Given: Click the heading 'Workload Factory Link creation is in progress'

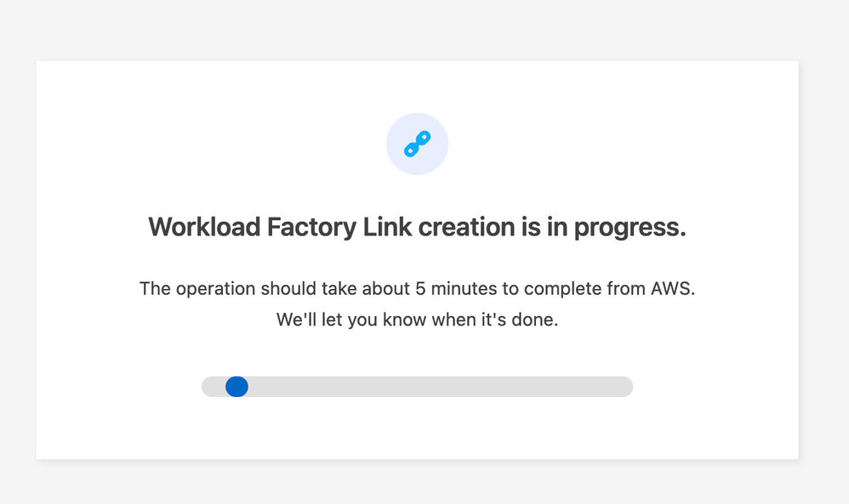Looking at the screenshot, I should tap(417, 227).
